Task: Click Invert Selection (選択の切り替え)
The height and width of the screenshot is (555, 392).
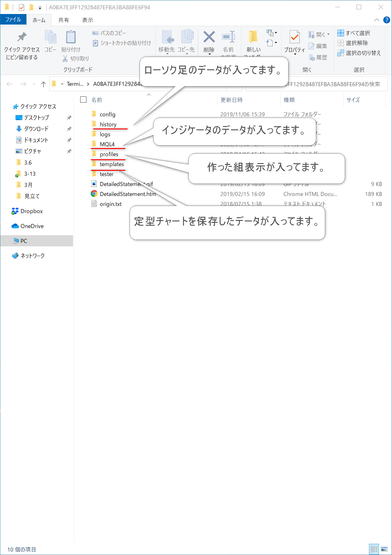Action: click(359, 53)
